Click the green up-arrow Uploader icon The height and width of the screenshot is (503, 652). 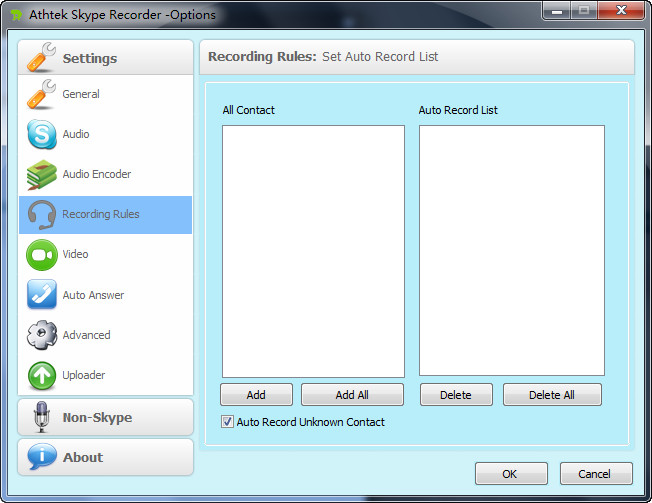(42, 375)
